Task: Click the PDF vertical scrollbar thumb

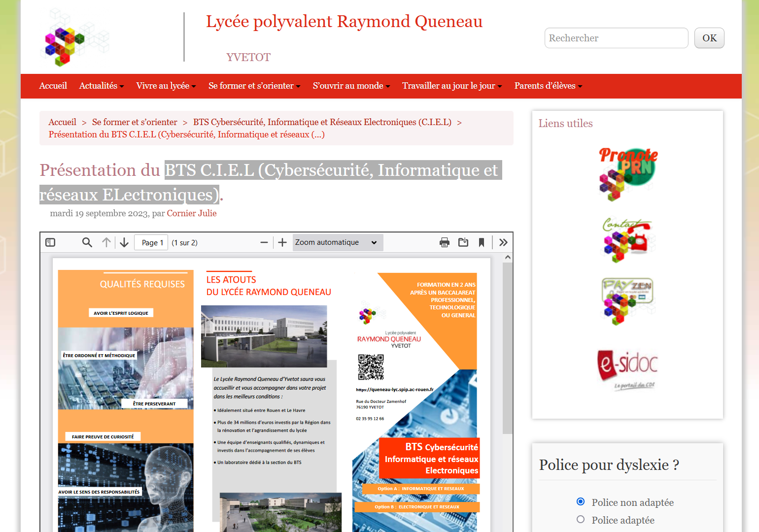Action: coord(507,348)
